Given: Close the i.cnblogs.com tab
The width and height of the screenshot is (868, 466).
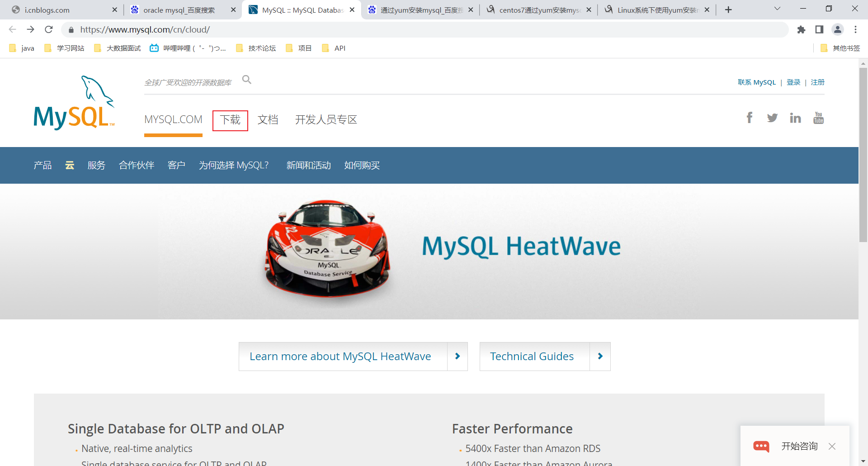Looking at the screenshot, I should coord(114,10).
